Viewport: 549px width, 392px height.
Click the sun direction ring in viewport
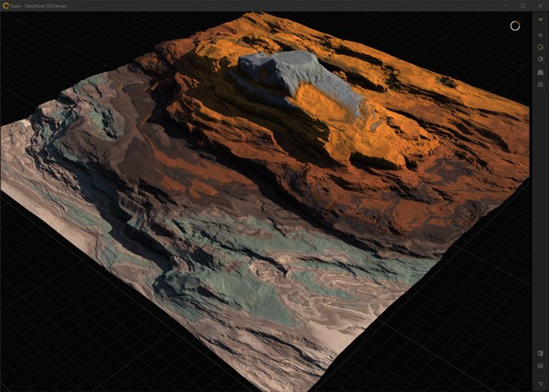click(x=514, y=25)
